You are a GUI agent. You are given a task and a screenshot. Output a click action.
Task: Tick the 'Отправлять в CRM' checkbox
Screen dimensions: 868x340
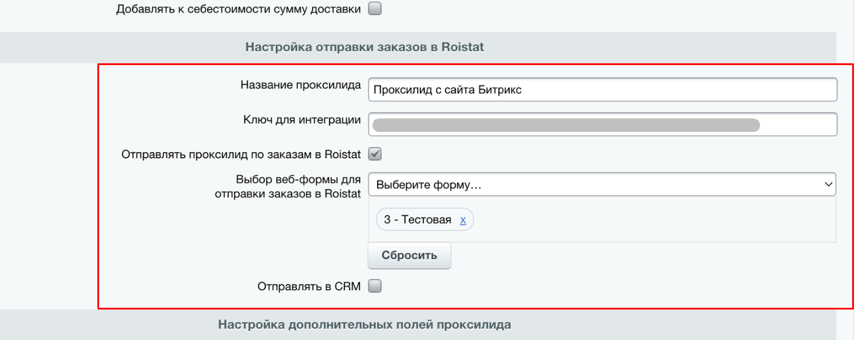(x=374, y=286)
